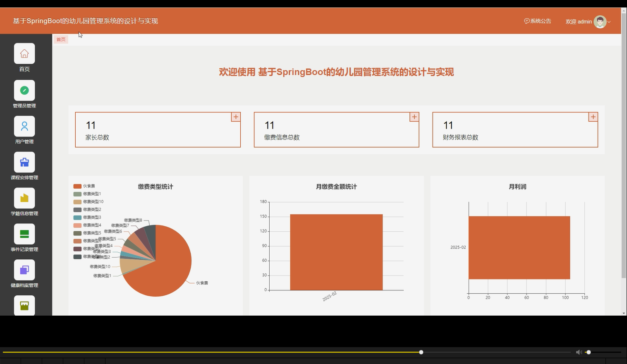Open 健康档案管理 in the sidebar
Screen dimensions: 627x364
tap(24, 270)
